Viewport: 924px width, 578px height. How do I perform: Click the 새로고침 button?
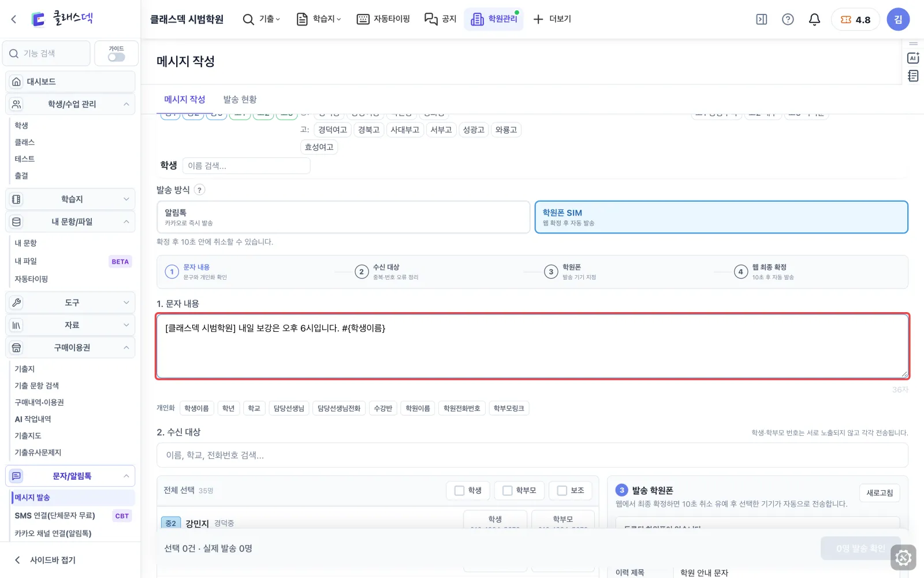click(880, 493)
